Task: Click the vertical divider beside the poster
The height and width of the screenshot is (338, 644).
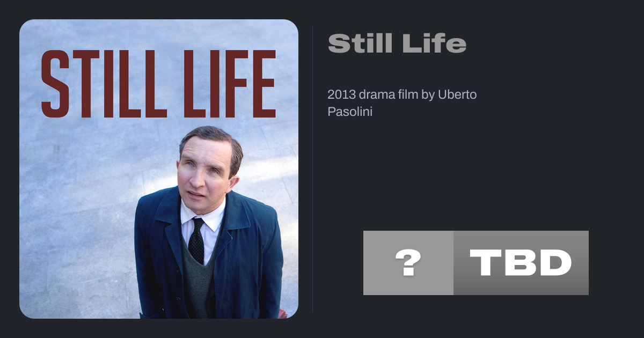Action: tap(312, 169)
